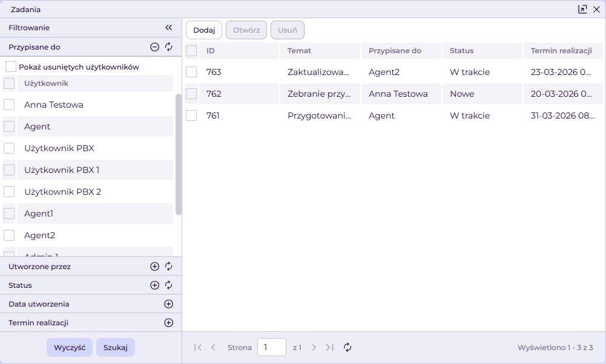Viewport: 606px width, 364px height.
Task: Expand the Status filter section
Action: [x=154, y=285]
